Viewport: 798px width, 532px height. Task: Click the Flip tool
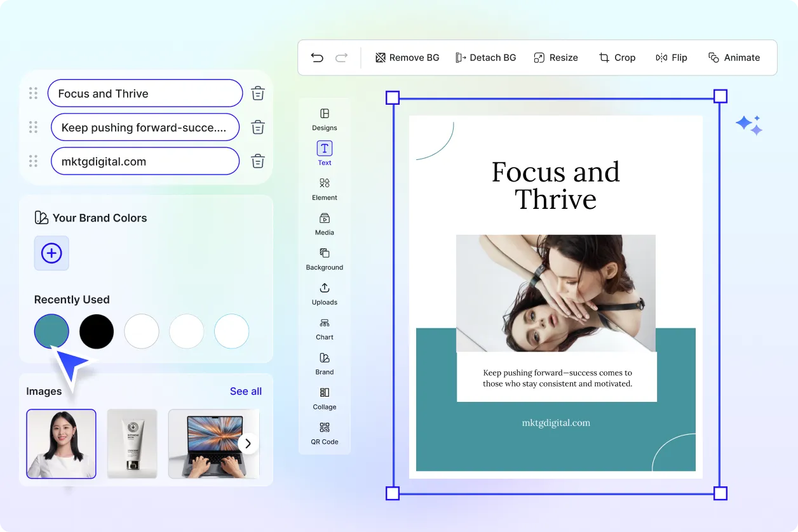(x=671, y=58)
